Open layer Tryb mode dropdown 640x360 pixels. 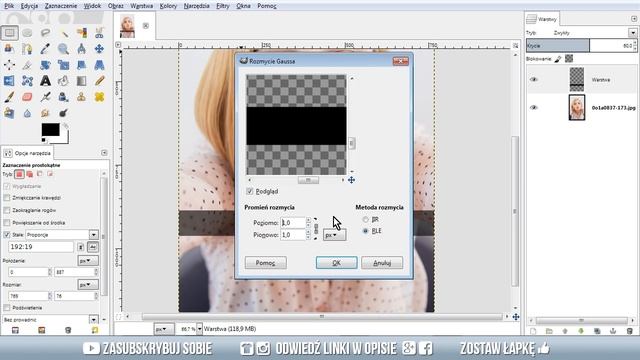632,33
